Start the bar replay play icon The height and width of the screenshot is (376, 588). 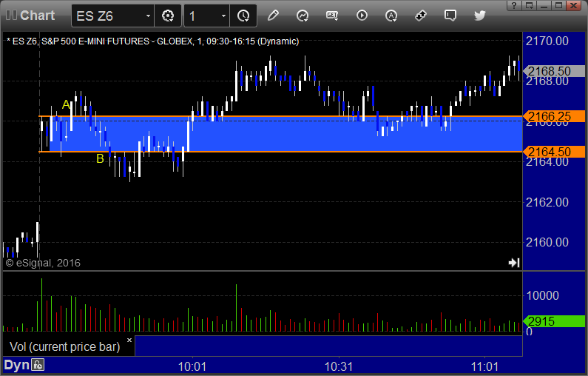[x=362, y=16]
